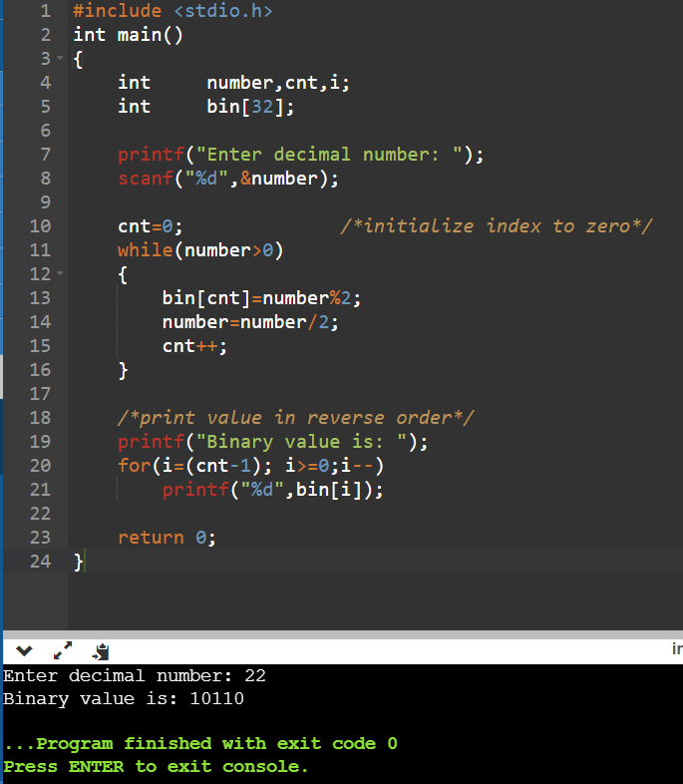Viewport: 683px width, 784px height.
Task: Click the 'bin[cnt]=number%2;' statement
Action: 261,298
